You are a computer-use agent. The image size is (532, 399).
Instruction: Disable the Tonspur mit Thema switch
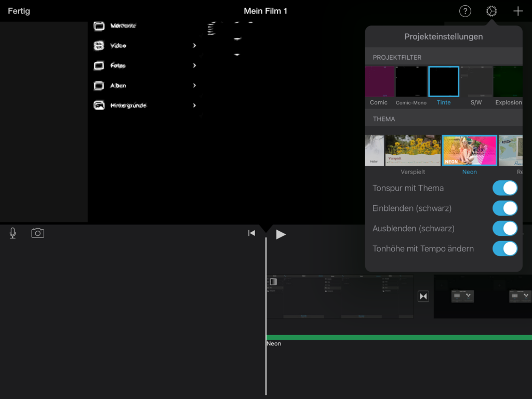(x=504, y=188)
